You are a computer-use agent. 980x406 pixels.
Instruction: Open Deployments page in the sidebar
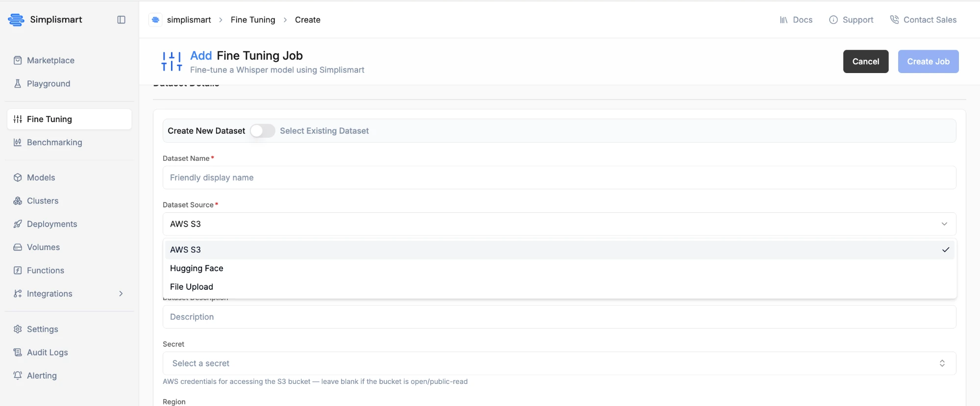click(x=69, y=224)
